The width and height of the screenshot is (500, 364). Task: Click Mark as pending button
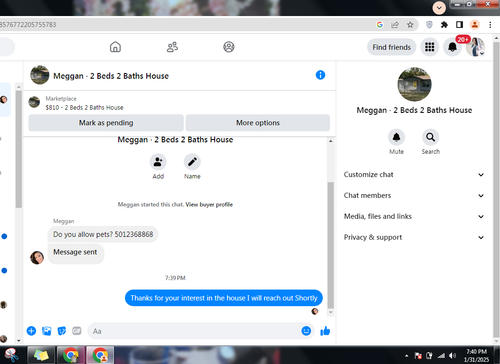(106, 123)
